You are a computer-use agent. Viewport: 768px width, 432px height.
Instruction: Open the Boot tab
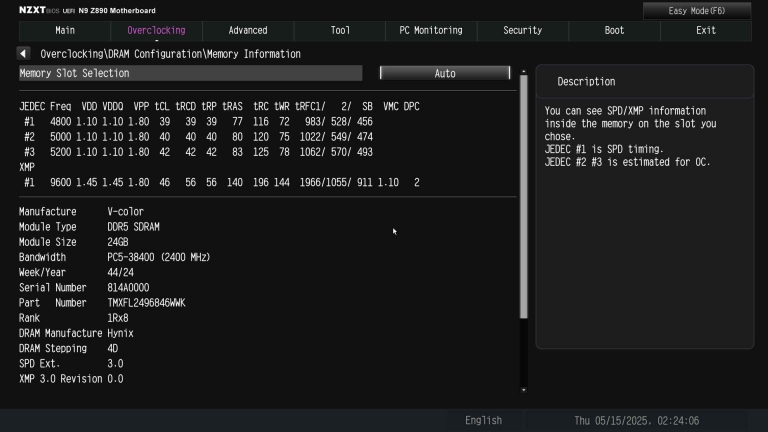coord(614,30)
